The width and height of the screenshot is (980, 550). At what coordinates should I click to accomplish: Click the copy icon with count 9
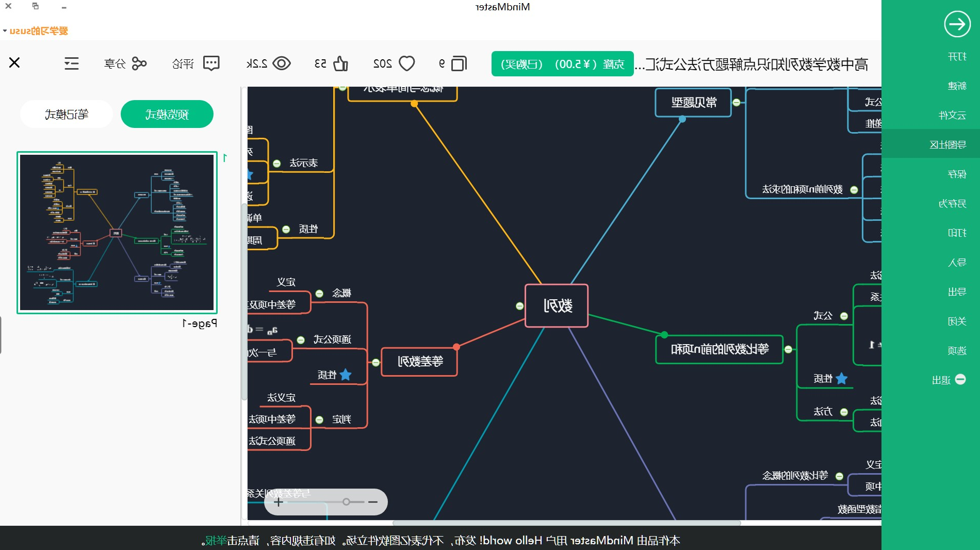(459, 63)
